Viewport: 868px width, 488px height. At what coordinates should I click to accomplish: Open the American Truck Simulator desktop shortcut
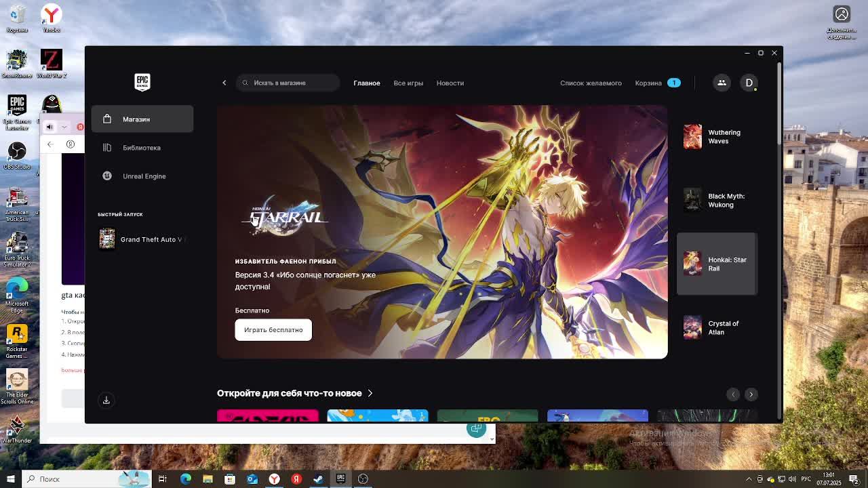pyautogui.click(x=17, y=204)
